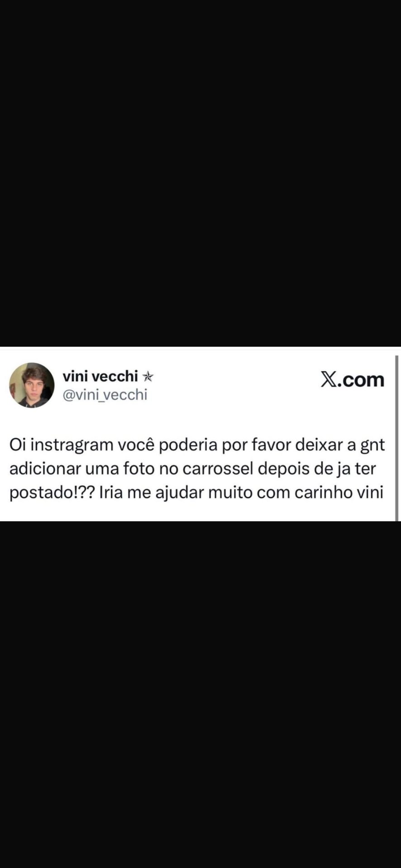Click the word ajudar in the post
The width and height of the screenshot is (401, 868).
click(x=179, y=492)
